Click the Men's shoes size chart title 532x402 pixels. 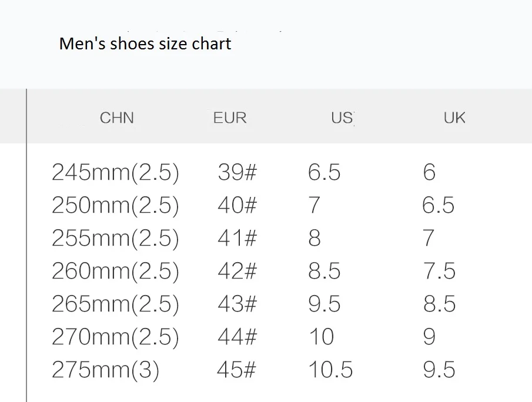[x=145, y=43]
